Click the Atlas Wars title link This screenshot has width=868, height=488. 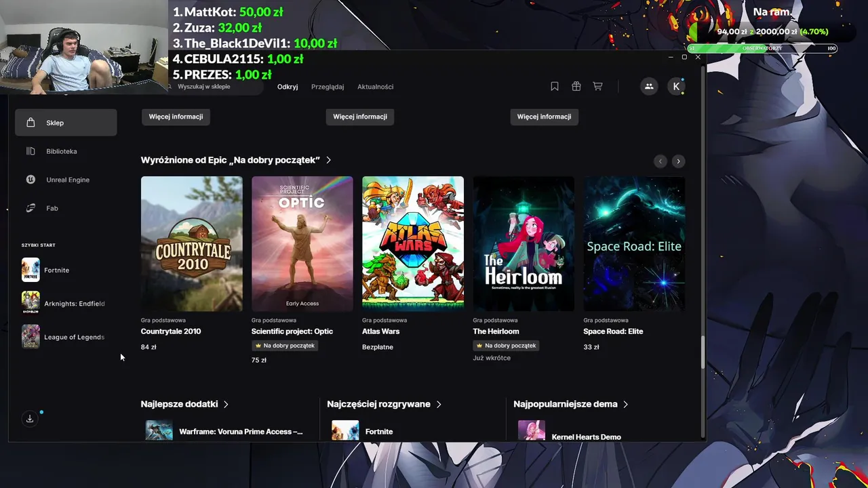(x=381, y=331)
